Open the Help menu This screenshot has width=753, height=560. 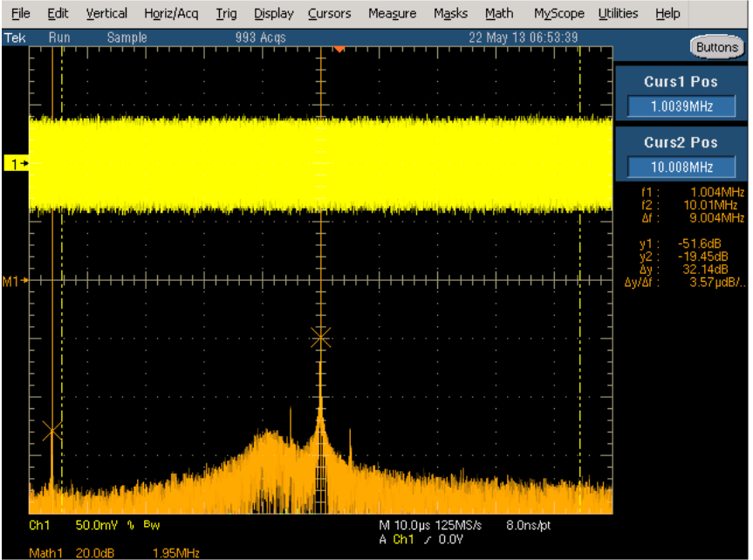point(667,13)
